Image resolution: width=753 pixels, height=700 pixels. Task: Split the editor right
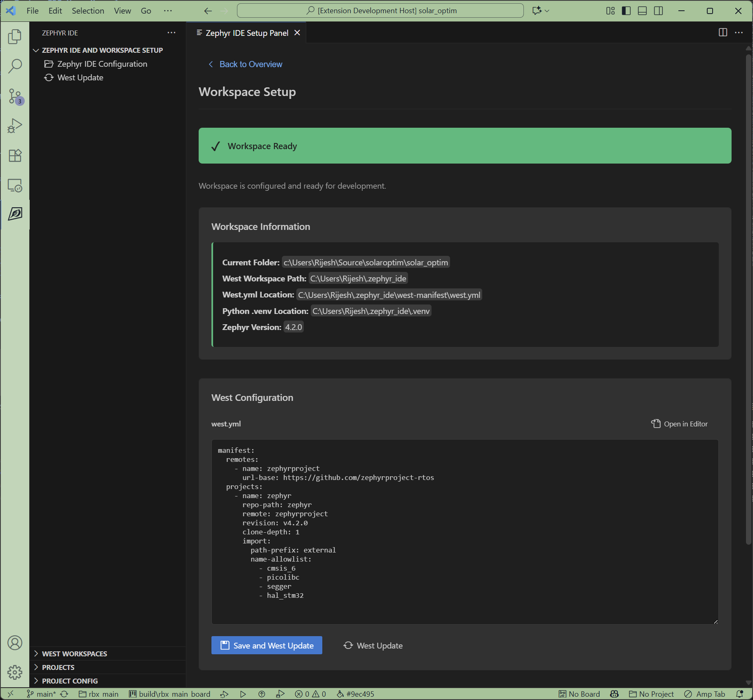(x=723, y=32)
